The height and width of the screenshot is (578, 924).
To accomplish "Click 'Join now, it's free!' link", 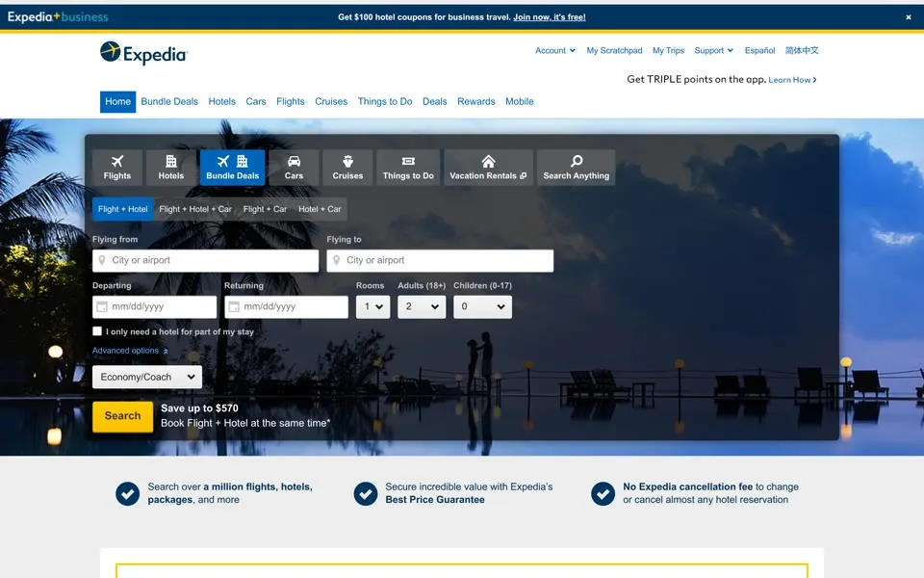I will [x=550, y=17].
